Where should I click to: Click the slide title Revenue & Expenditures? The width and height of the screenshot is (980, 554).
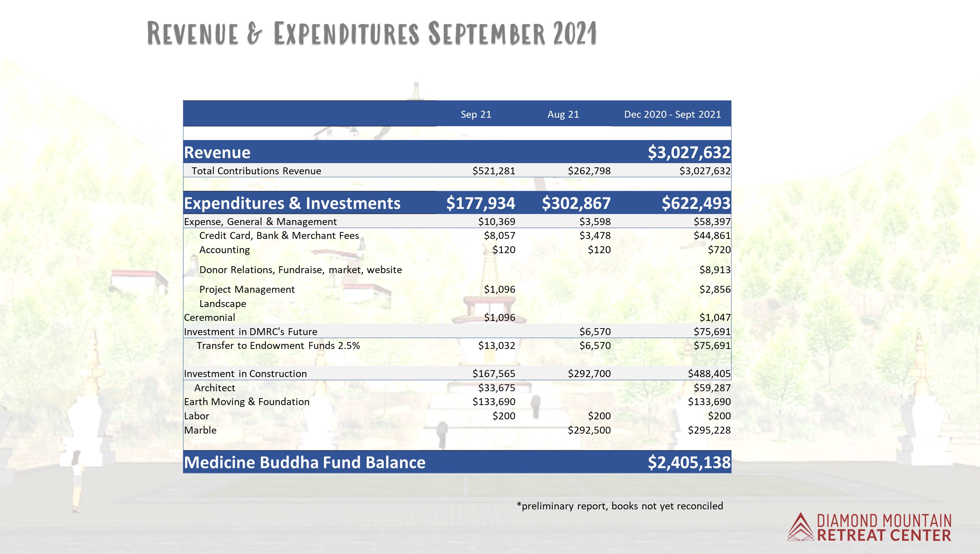(x=371, y=33)
